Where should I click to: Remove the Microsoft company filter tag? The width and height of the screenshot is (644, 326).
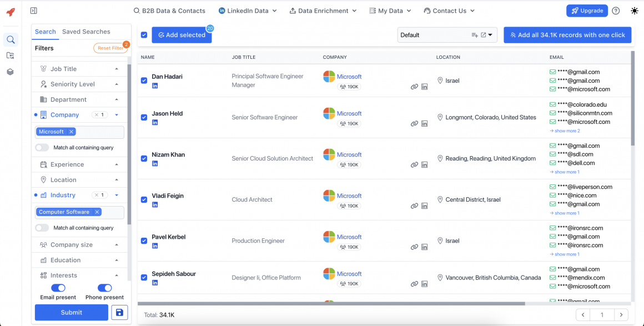71,132
